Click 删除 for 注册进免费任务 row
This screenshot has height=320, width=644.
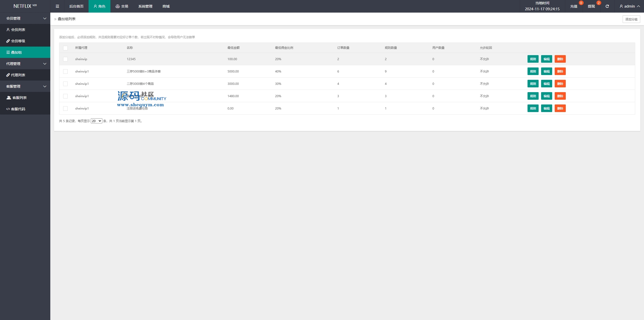click(560, 109)
